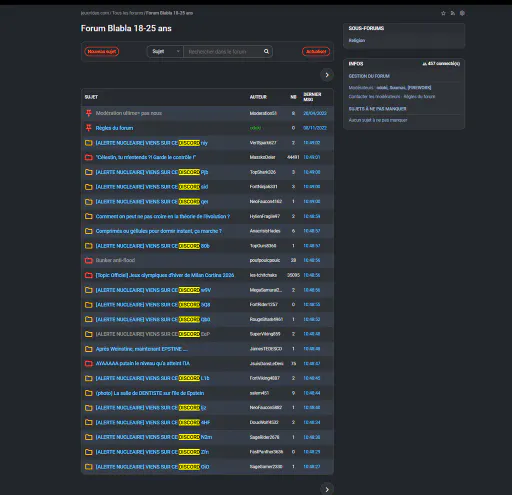Open the RSS feed icon

pyautogui.click(x=453, y=13)
